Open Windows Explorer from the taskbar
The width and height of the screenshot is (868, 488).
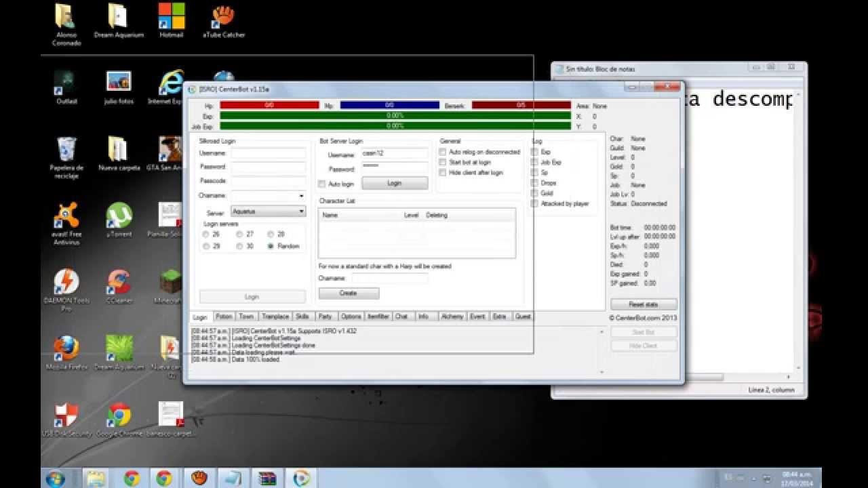96,478
